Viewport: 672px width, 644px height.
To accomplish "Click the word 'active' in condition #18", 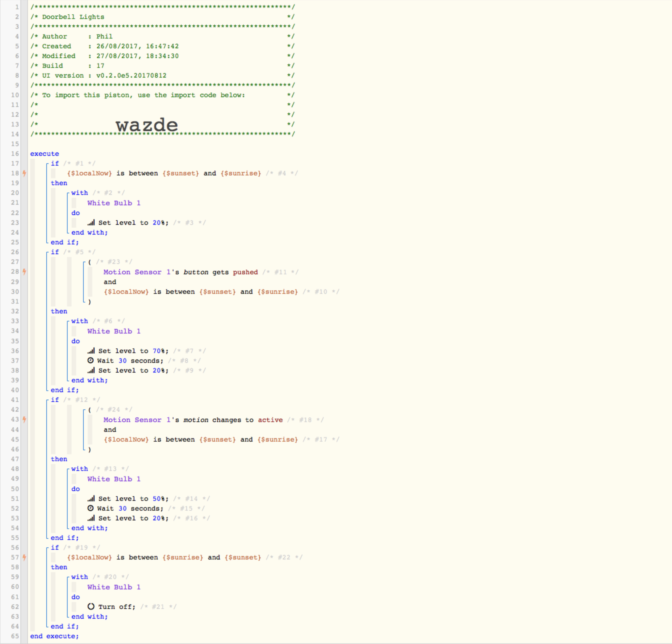I will pyautogui.click(x=270, y=420).
